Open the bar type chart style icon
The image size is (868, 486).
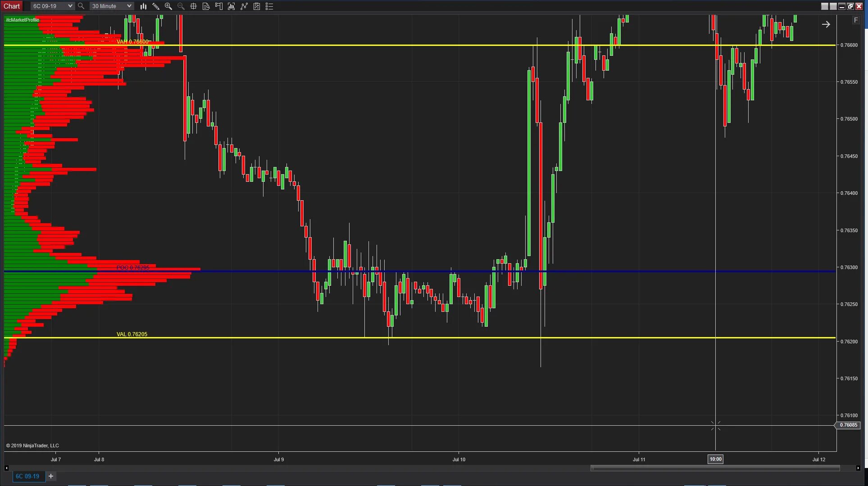point(143,6)
